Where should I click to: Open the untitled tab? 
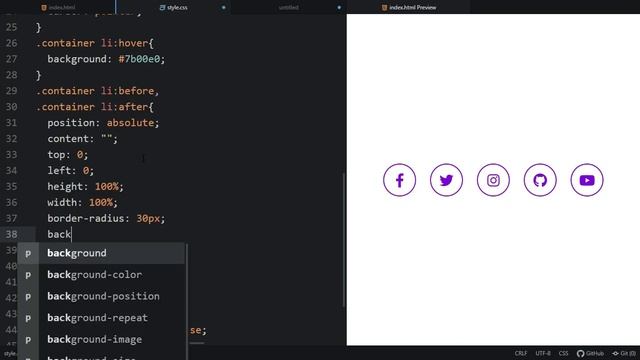(289, 7)
